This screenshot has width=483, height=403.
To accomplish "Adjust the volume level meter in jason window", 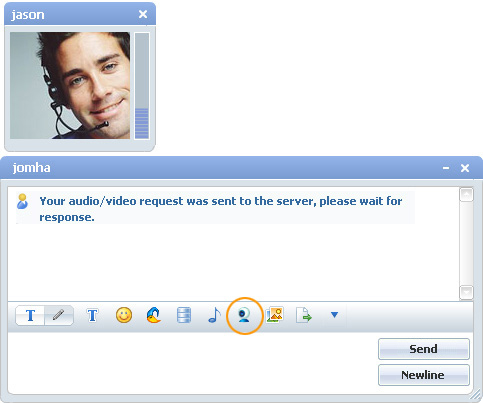I will click(x=142, y=85).
